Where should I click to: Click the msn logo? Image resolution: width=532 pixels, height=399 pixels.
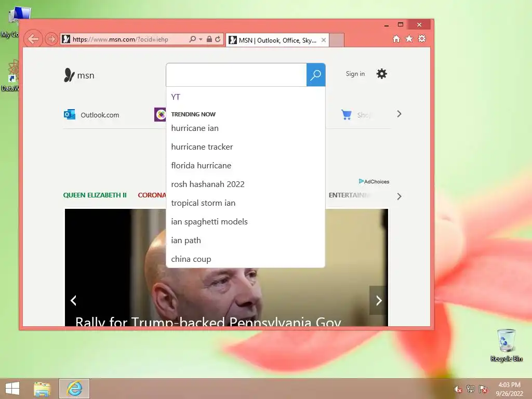click(x=79, y=75)
